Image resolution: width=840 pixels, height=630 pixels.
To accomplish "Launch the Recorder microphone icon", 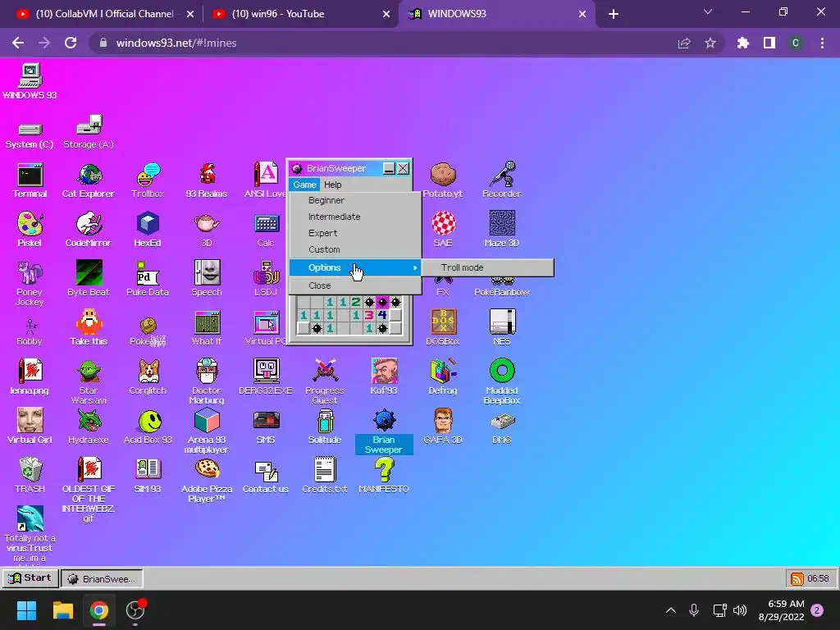I will click(502, 180).
